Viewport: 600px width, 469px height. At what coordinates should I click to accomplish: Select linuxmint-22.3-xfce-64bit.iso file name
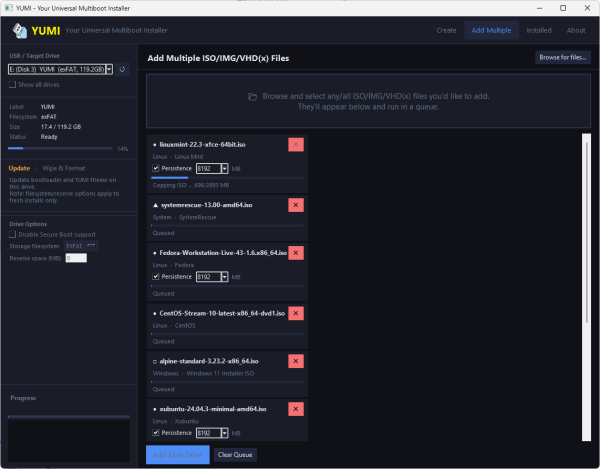(202, 145)
